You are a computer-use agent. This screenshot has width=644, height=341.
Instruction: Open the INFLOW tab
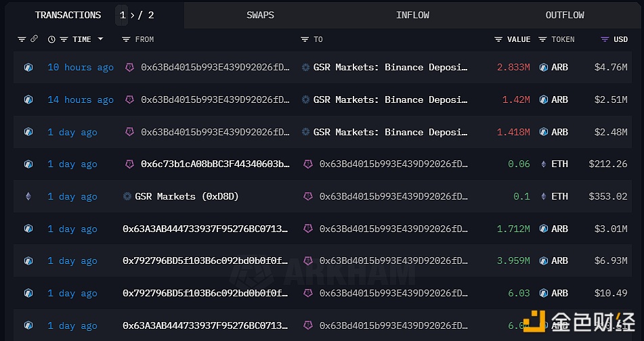pos(412,15)
